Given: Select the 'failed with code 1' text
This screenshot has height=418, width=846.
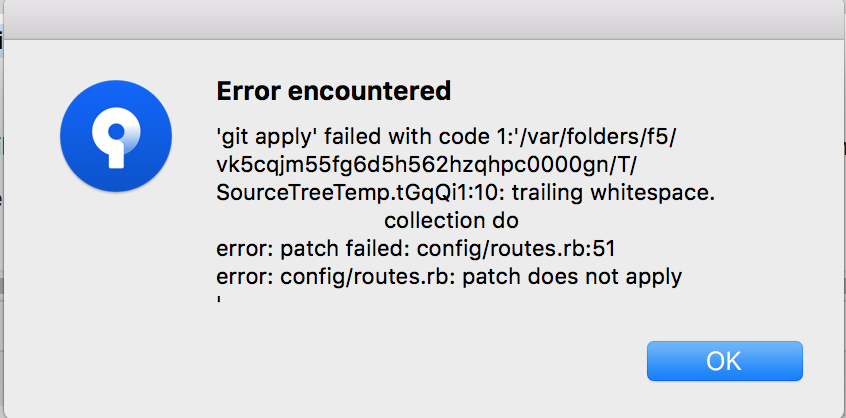Looking at the screenshot, I should pyautogui.click(x=407, y=138).
